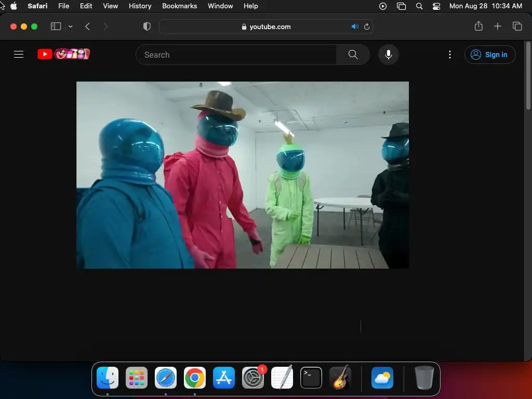This screenshot has height=399, width=532.
Task: Open the Safari Share button
Action: pyautogui.click(x=478, y=26)
